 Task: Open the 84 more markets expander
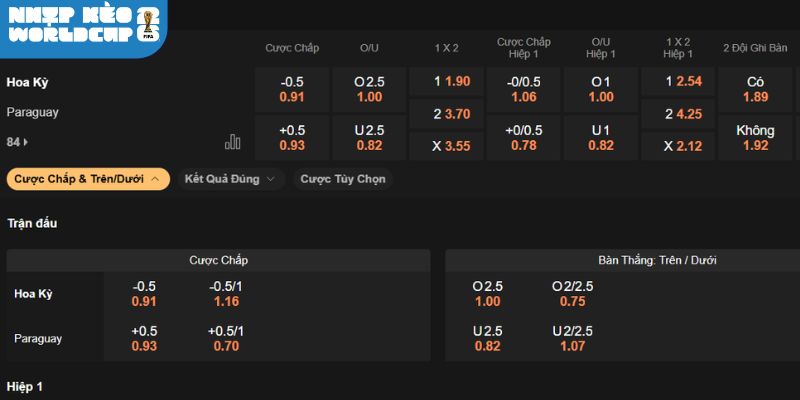17,142
